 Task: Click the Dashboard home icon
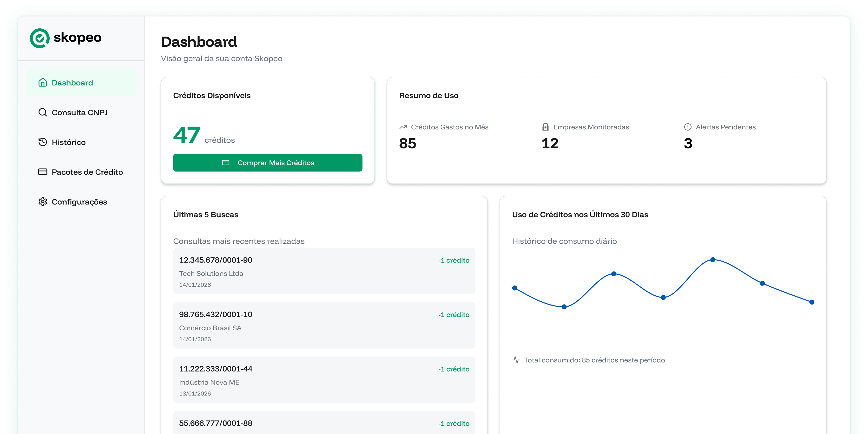[x=42, y=82]
